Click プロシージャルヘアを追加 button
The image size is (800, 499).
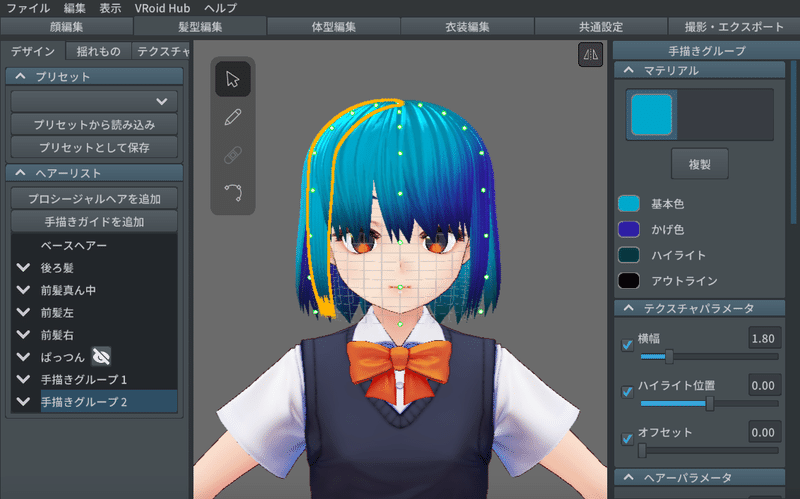pos(94,198)
